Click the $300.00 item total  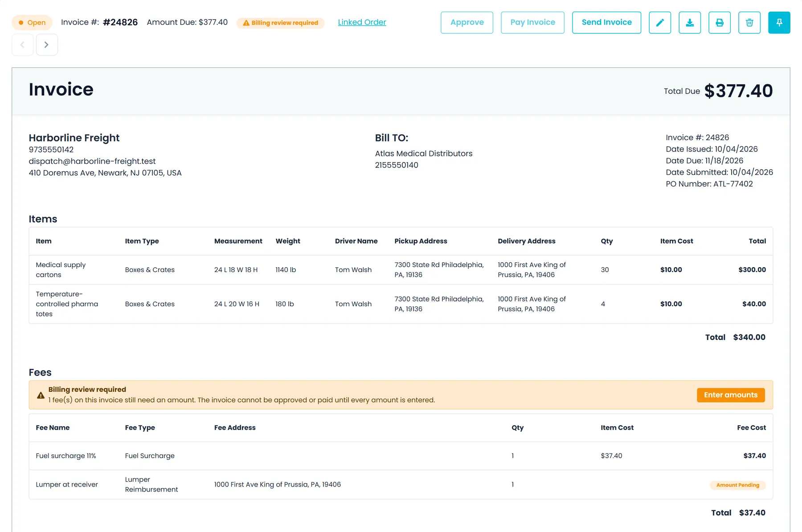pyautogui.click(x=752, y=270)
